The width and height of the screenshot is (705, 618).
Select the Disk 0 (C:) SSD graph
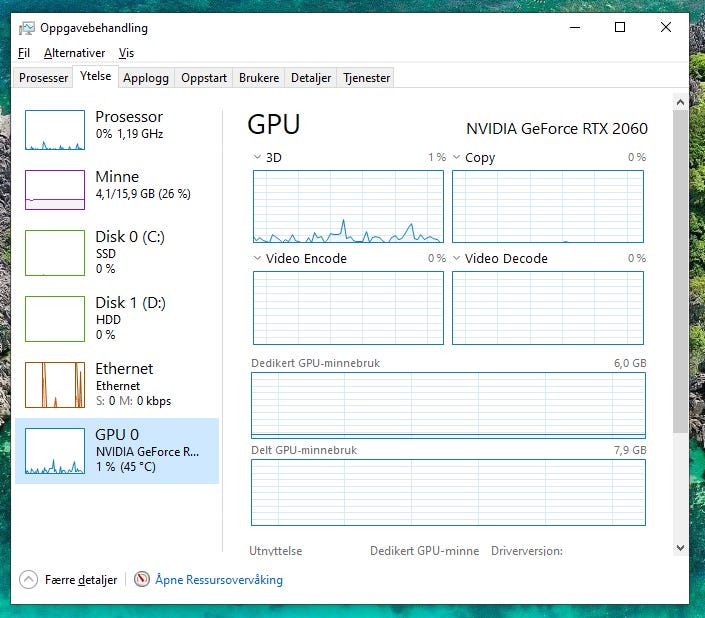[x=55, y=253]
